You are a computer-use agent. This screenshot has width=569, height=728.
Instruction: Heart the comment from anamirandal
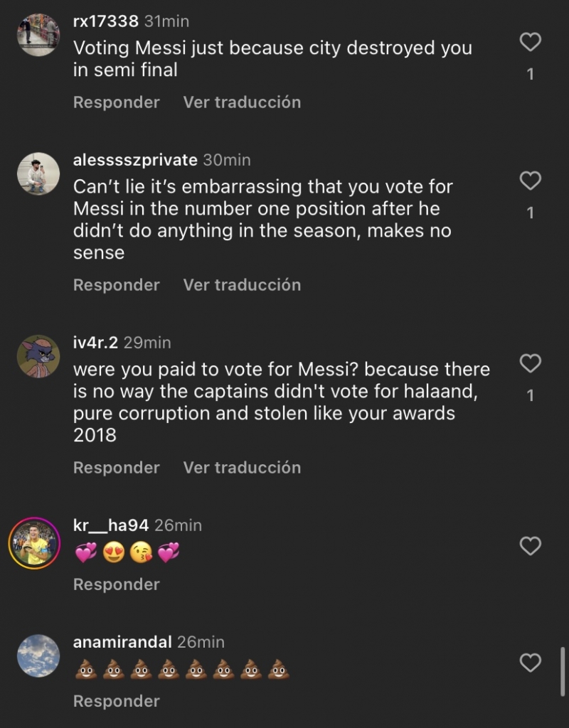click(x=530, y=663)
